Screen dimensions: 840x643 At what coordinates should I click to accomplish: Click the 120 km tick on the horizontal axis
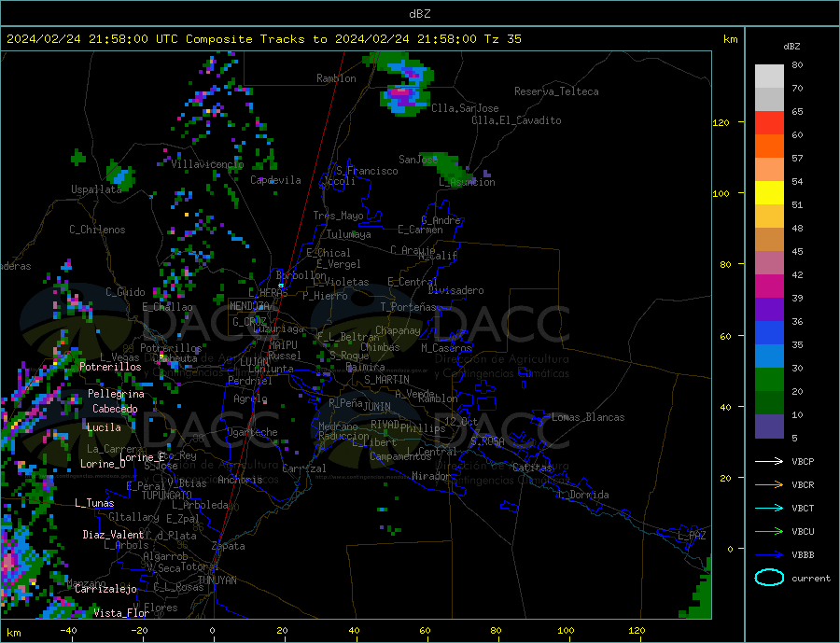(637, 631)
